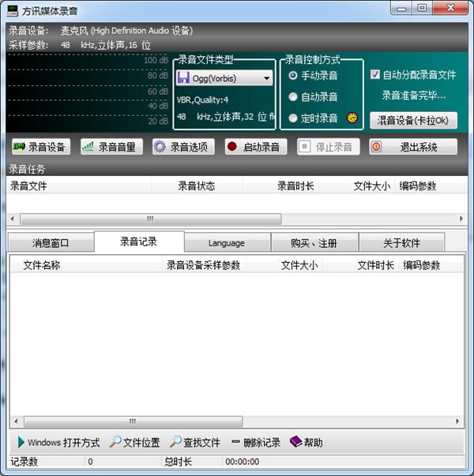Image resolution: width=474 pixels, height=476 pixels.
Task: Open 录音选项 gear options
Action: coord(182,147)
